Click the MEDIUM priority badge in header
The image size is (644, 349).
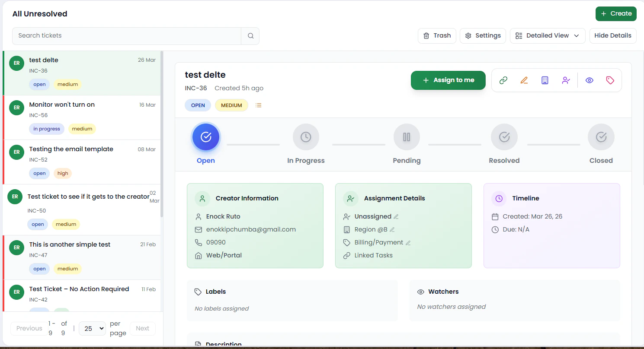click(231, 105)
